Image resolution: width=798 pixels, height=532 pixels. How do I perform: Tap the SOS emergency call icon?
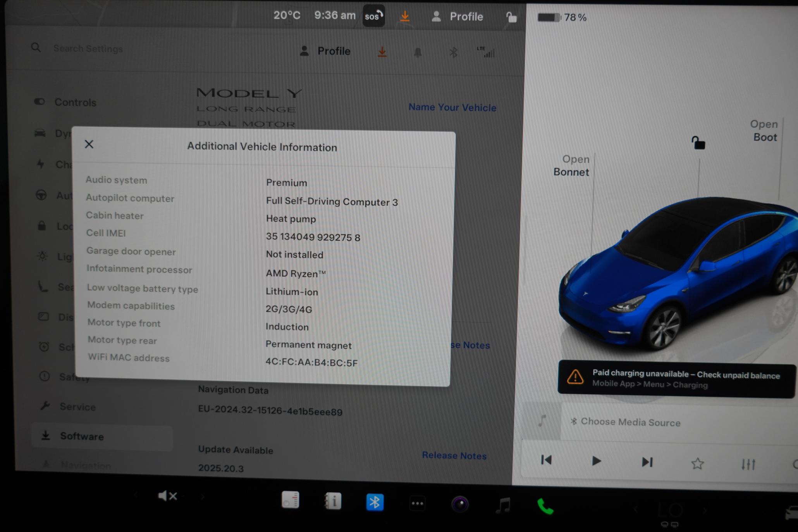pyautogui.click(x=373, y=16)
